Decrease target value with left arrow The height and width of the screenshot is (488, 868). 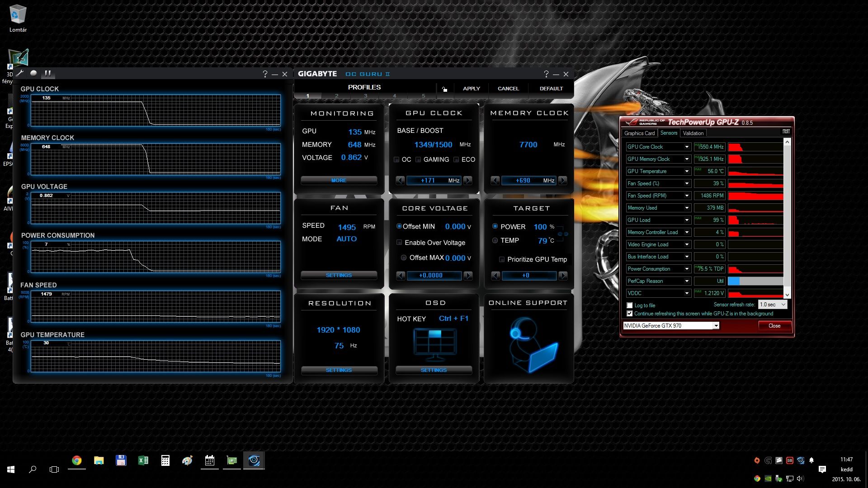pos(495,275)
